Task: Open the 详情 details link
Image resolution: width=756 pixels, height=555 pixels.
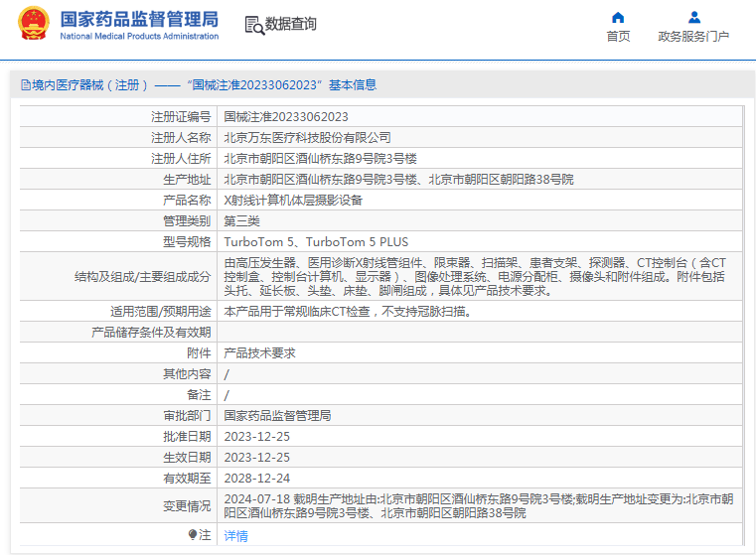Action: (235, 536)
